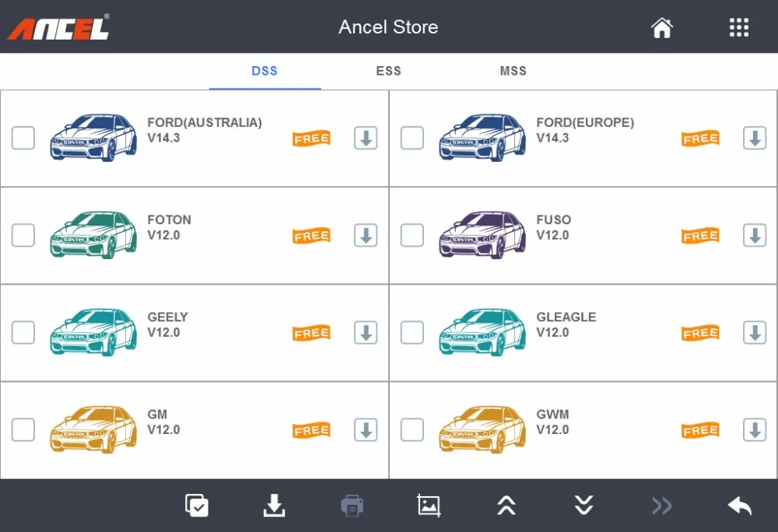Download the GWM V12.0 software
The width and height of the screenshot is (778, 532).
point(755,430)
